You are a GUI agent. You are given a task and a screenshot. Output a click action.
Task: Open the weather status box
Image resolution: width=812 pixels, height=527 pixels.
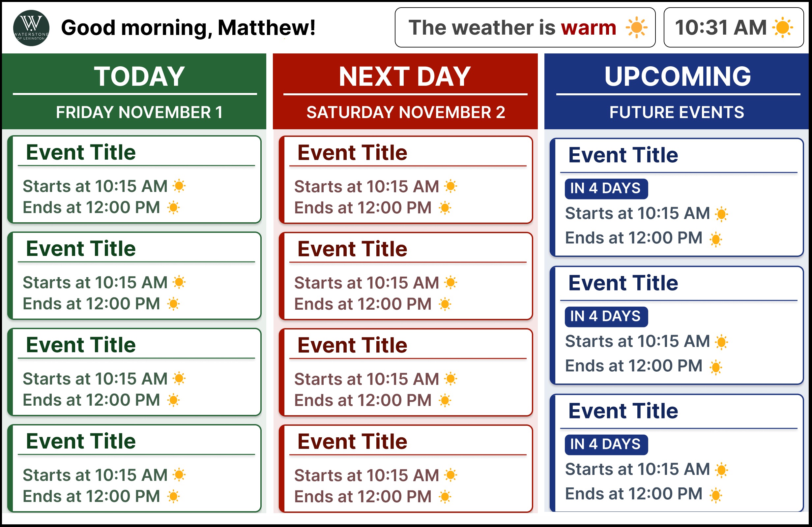coord(525,27)
